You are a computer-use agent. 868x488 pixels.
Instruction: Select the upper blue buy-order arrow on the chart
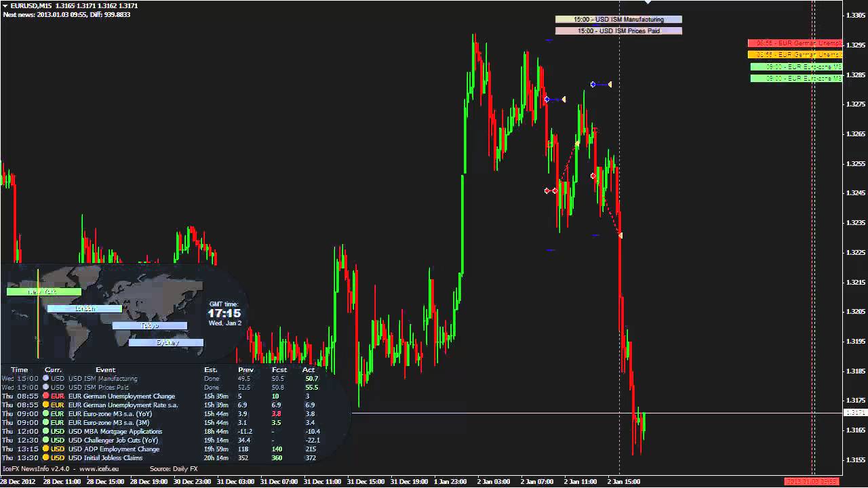[593, 85]
